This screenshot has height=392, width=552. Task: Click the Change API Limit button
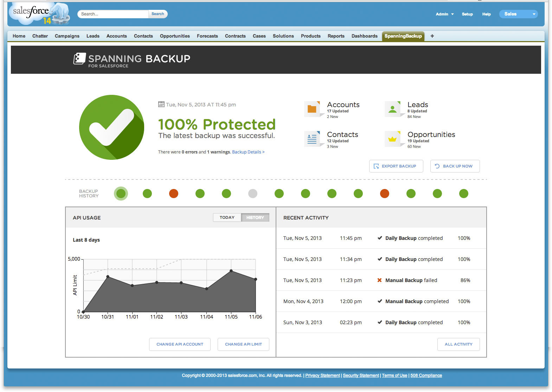(x=243, y=344)
